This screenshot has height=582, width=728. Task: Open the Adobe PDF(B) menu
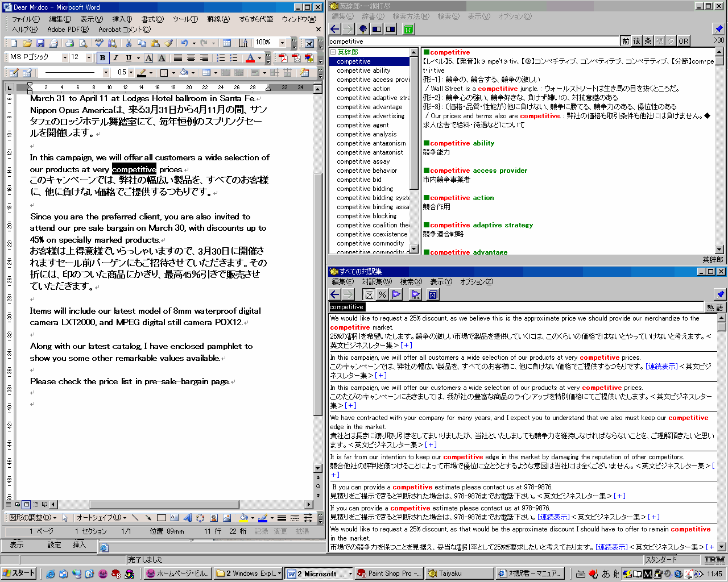point(68,30)
